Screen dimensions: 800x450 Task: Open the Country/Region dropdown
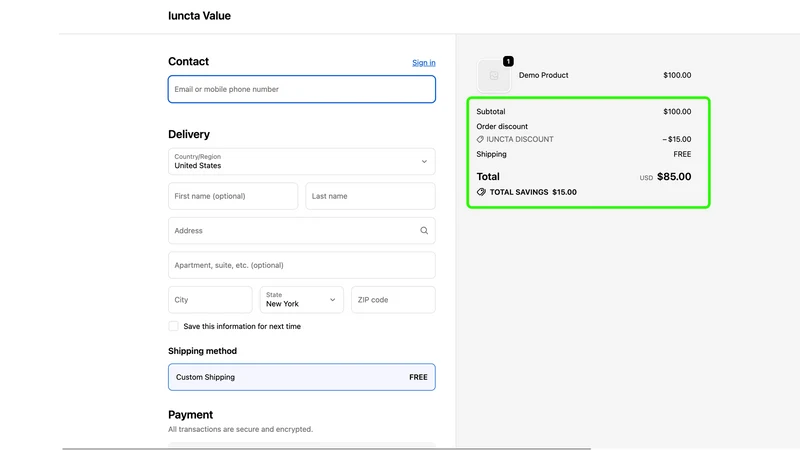point(302,161)
